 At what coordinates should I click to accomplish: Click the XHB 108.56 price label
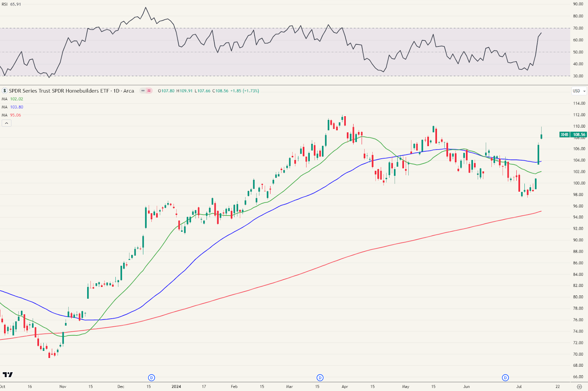pyautogui.click(x=573, y=135)
